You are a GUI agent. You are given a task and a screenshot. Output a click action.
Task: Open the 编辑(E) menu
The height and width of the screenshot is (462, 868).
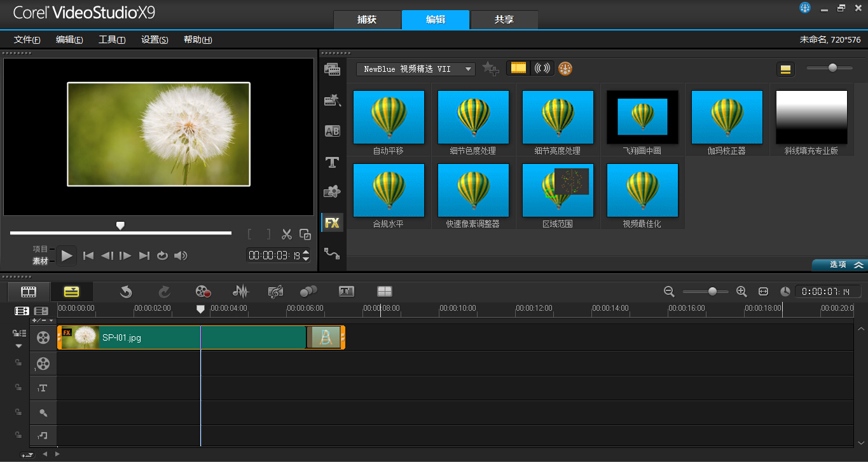click(x=69, y=39)
